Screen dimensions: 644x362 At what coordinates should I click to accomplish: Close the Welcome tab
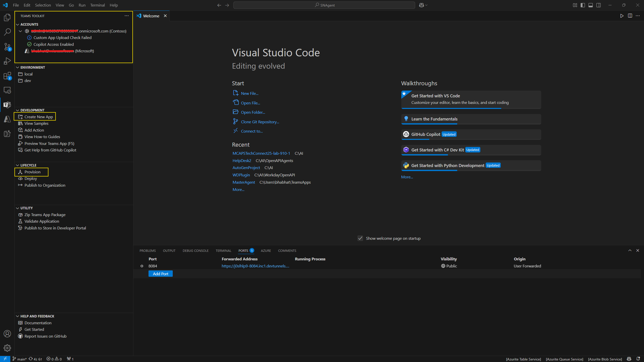[165, 16]
